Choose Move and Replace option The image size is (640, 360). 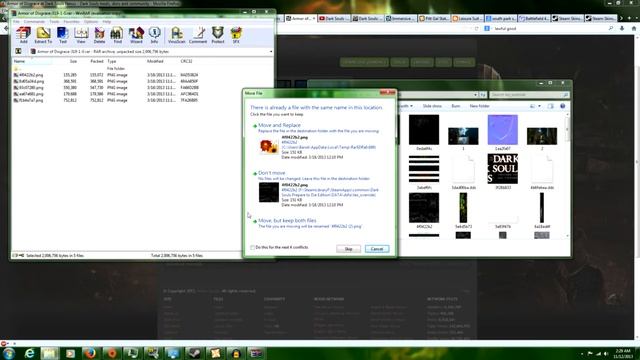[x=319, y=142]
